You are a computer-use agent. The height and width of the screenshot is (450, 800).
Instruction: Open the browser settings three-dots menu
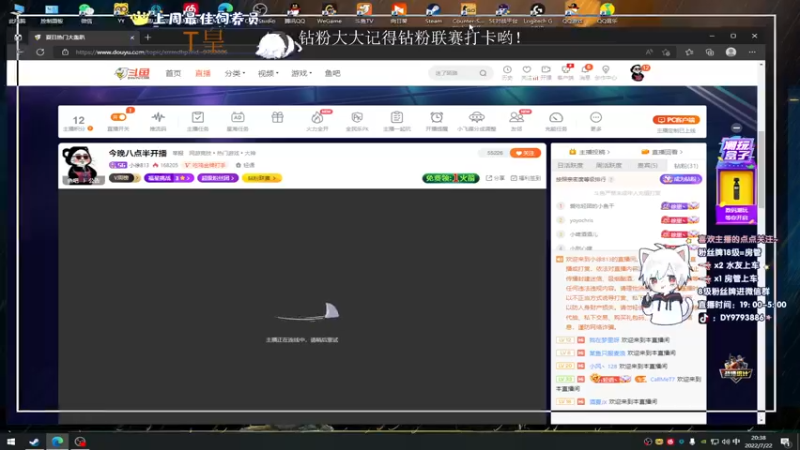(x=752, y=52)
